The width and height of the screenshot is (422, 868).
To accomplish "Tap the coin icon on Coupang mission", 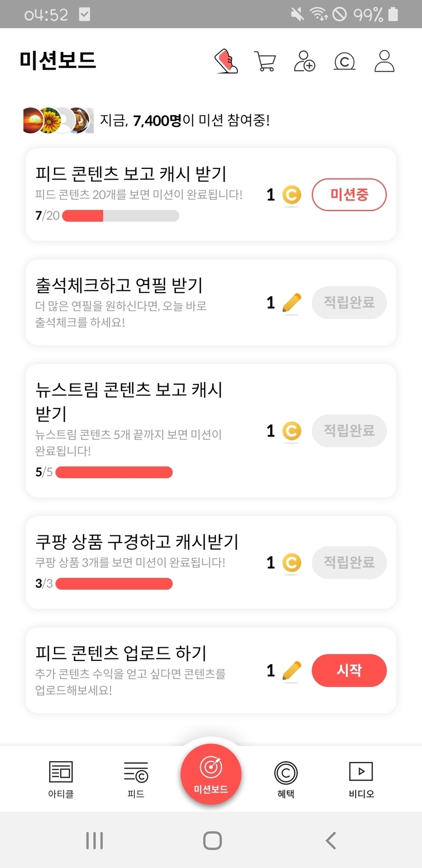I will (x=292, y=563).
